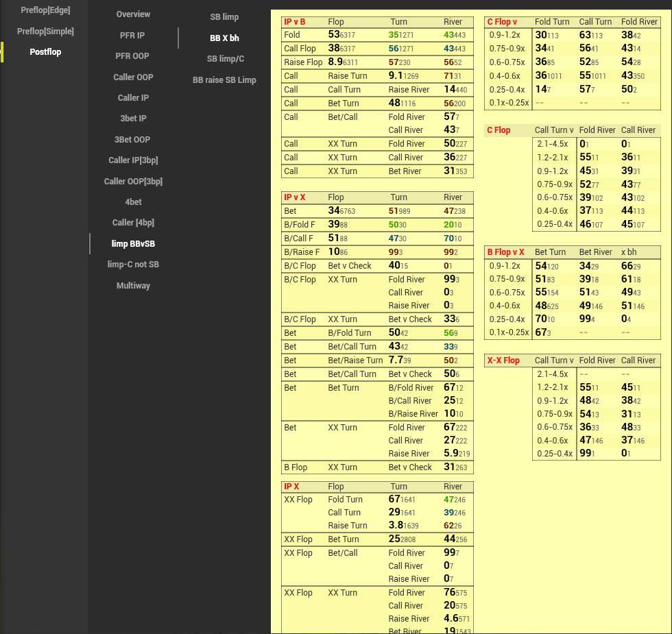
Task: Click the 4bet menu item
Action: click(133, 202)
